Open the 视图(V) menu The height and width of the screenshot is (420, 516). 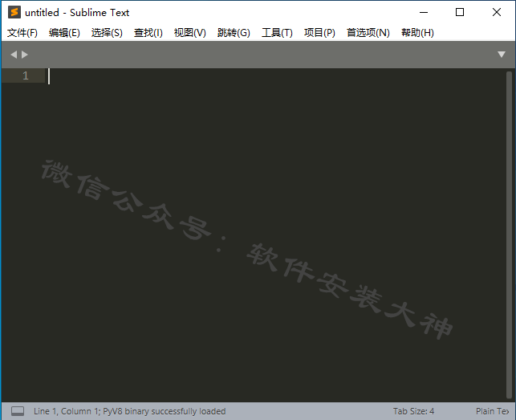190,33
